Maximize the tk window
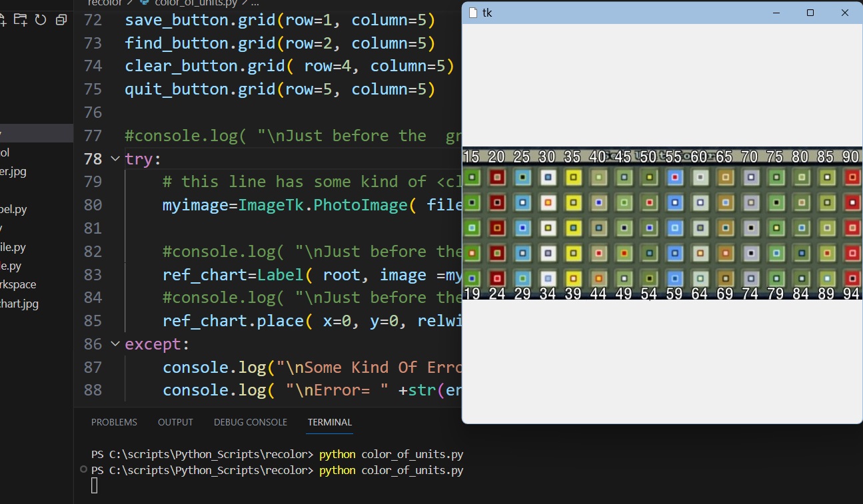 (810, 12)
